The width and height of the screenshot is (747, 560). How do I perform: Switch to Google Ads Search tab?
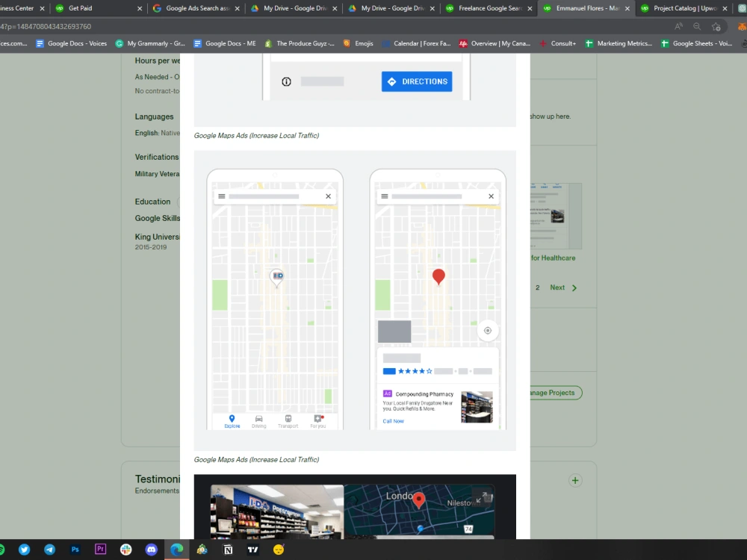pos(196,8)
